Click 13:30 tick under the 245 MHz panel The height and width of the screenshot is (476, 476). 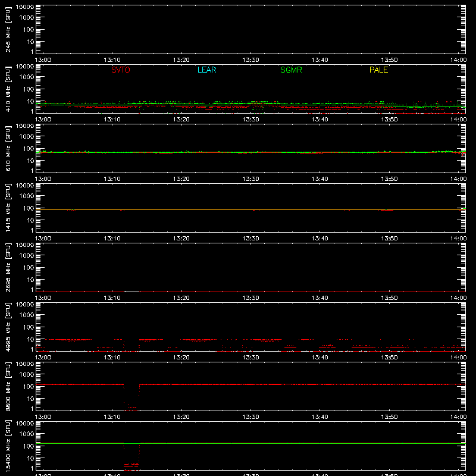click(250, 60)
